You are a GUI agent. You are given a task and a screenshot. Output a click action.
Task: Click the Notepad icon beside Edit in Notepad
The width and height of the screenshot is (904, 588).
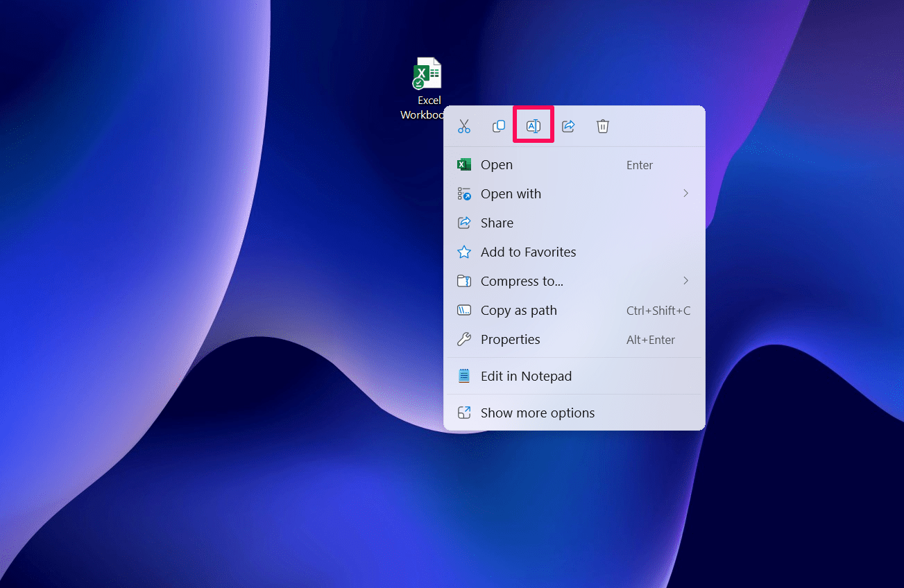click(464, 377)
